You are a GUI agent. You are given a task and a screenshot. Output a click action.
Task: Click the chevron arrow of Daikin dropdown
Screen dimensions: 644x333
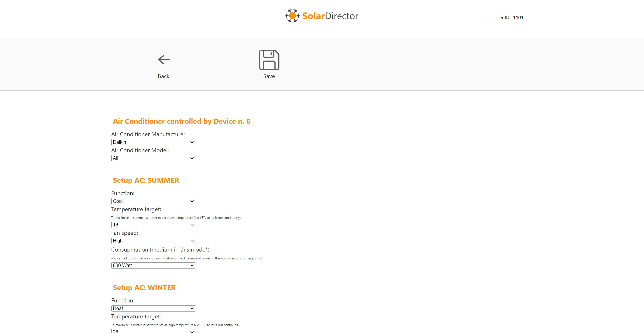[192, 142]
